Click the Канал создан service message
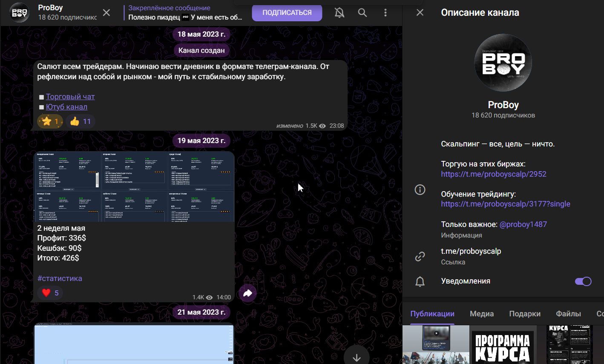 tap(201, 50)
